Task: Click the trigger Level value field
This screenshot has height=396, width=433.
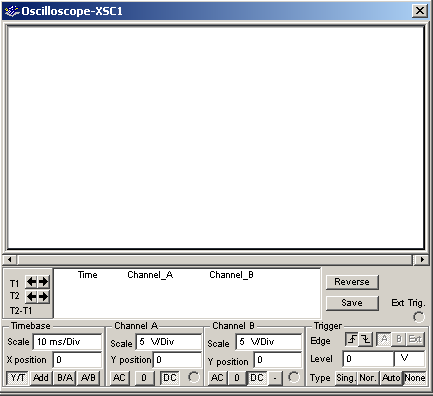Action: (x=368, y=359)
